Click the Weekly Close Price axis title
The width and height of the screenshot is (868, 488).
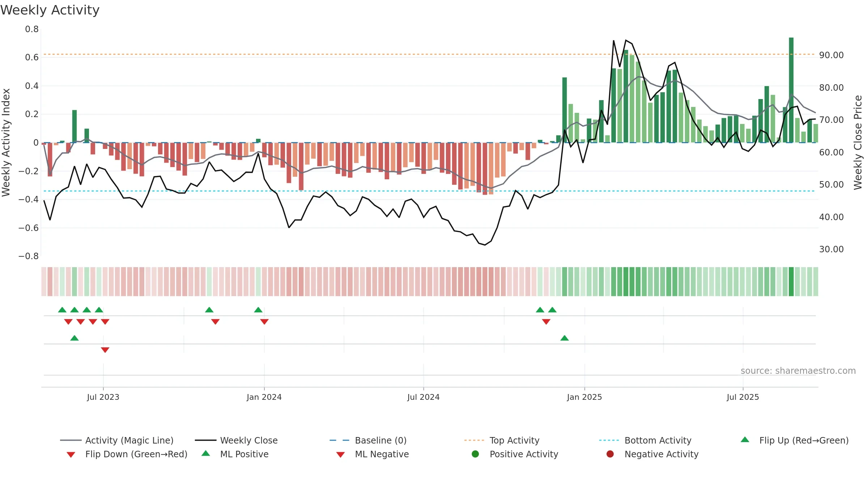[x=858, y=142]
